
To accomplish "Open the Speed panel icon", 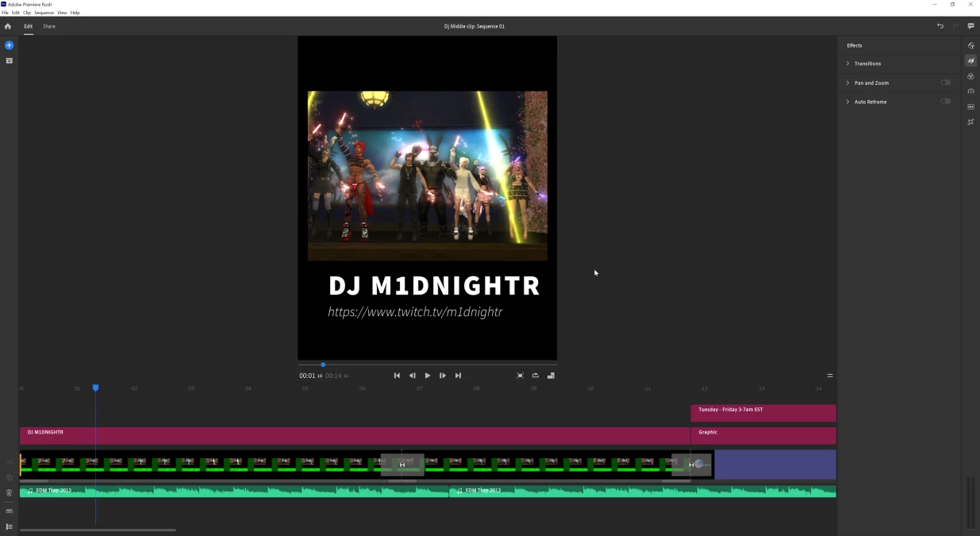I will [x=970, y=91].
